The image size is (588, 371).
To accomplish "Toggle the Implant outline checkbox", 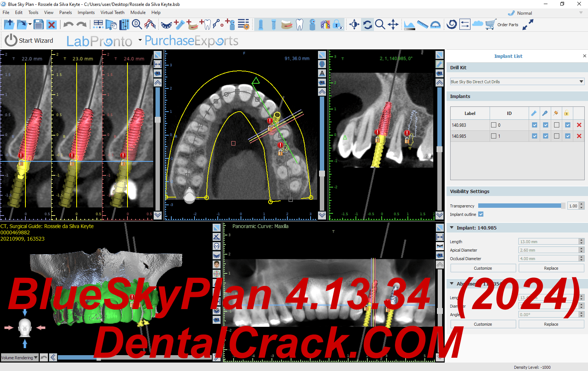I will tap(481, 214).
